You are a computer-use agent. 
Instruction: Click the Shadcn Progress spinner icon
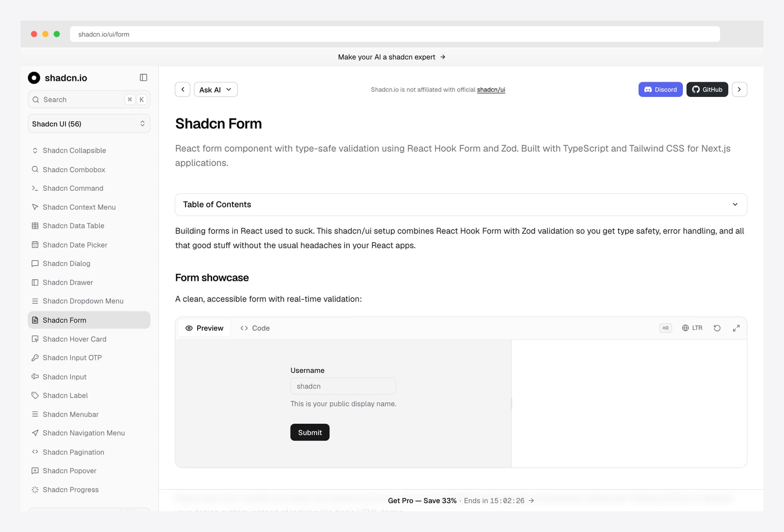(35, 490)
